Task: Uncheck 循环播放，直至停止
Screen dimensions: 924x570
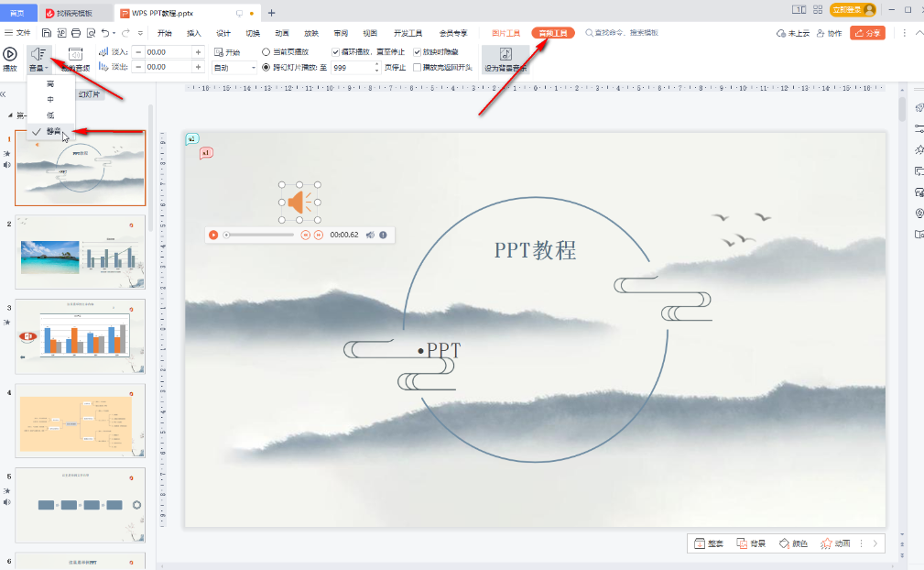Action: click(335, 51)
